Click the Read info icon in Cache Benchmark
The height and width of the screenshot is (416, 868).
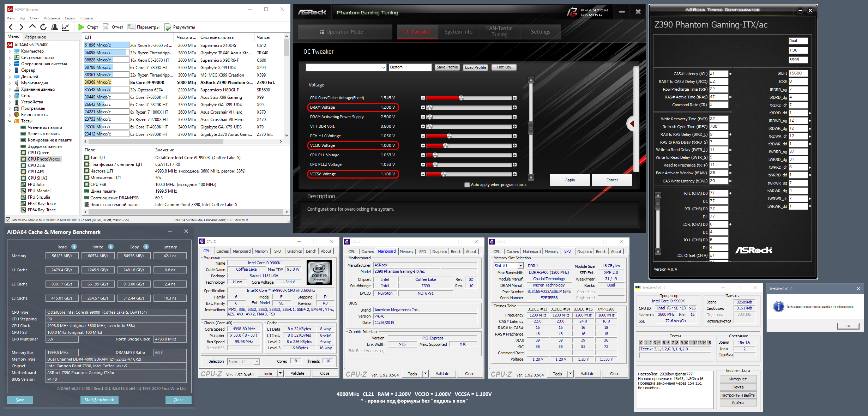[x=74, y=247]
